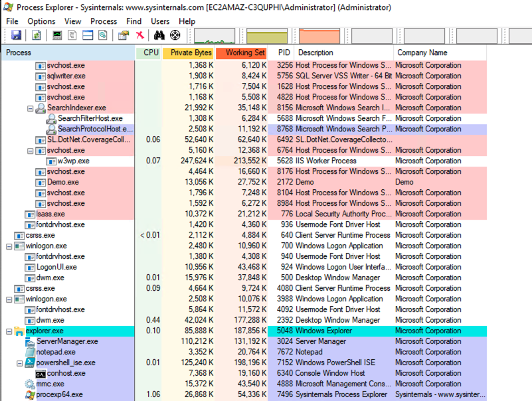Click the SearchIndexer.exe process icon

[41, 108]
